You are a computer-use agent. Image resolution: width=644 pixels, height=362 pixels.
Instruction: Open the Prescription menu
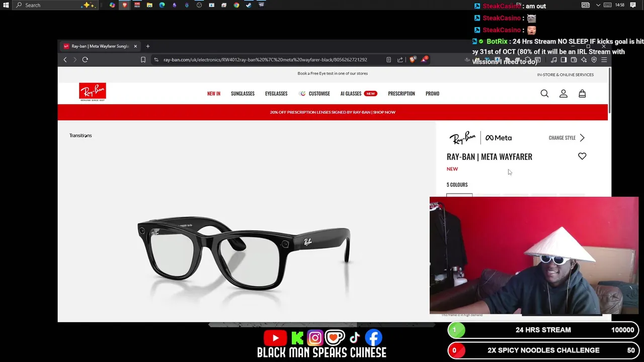click(401, 94)
